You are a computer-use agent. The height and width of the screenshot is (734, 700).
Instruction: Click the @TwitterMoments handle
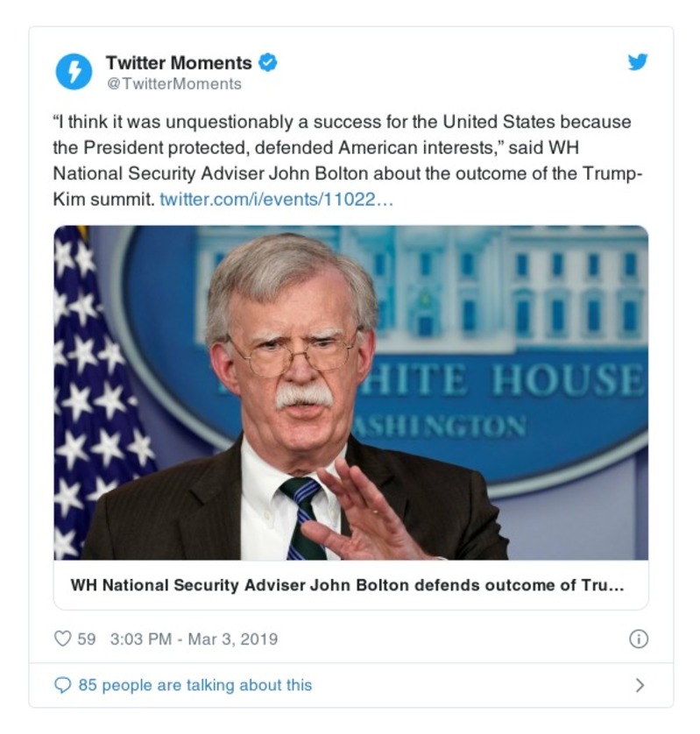(173, 81)
